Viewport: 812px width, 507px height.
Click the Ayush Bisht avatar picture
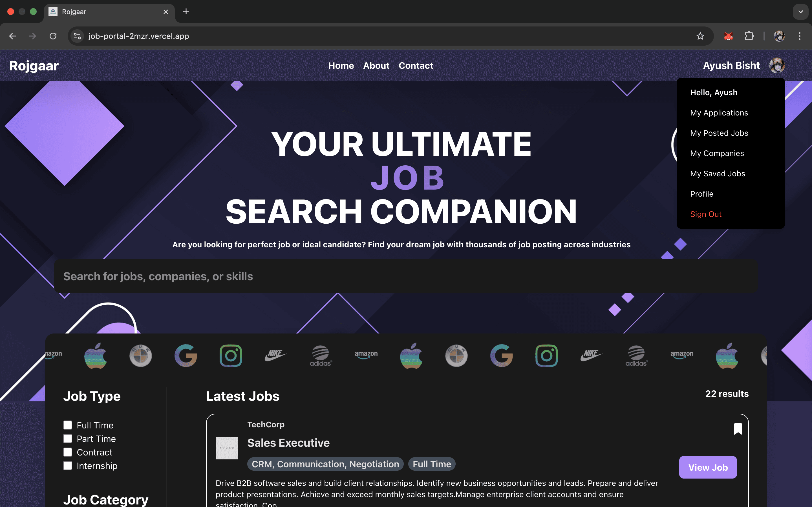point(777,65)
